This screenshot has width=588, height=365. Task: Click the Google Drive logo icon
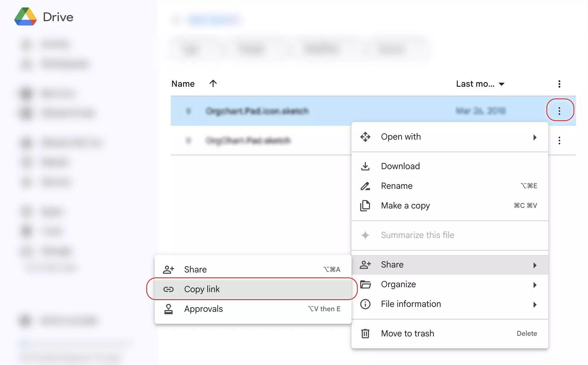pos(25,17)
